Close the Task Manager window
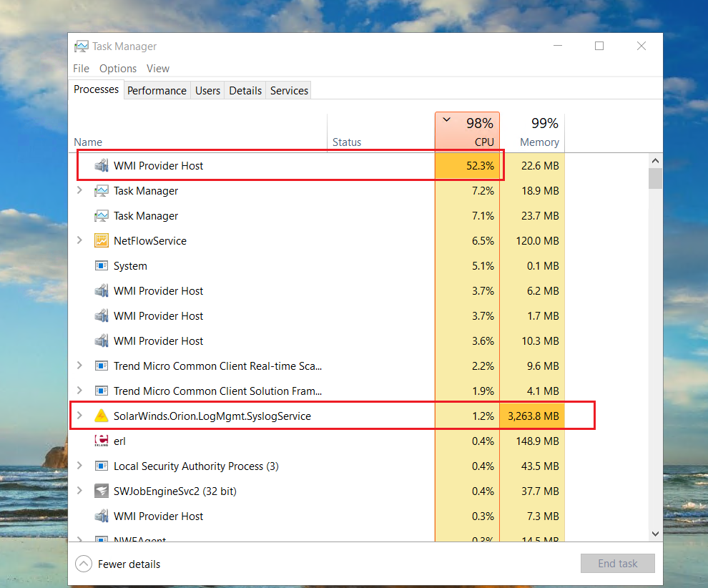The image size is (708, 588). [641, 46]
